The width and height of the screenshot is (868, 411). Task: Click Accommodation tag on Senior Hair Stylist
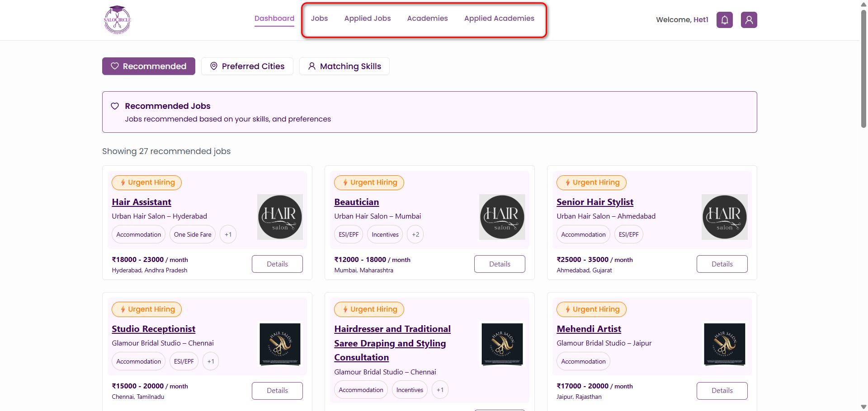coord(583,234)
